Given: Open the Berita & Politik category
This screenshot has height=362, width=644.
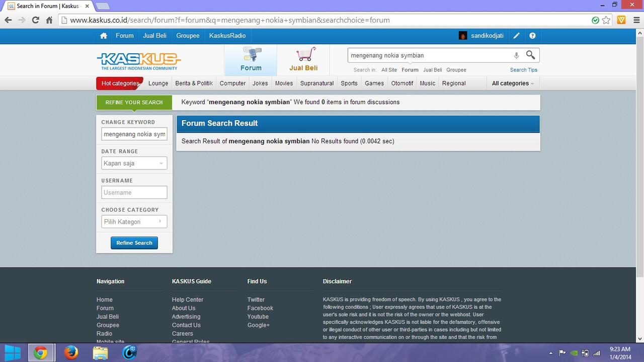Looking at the screenshot, I should point(194,83).
